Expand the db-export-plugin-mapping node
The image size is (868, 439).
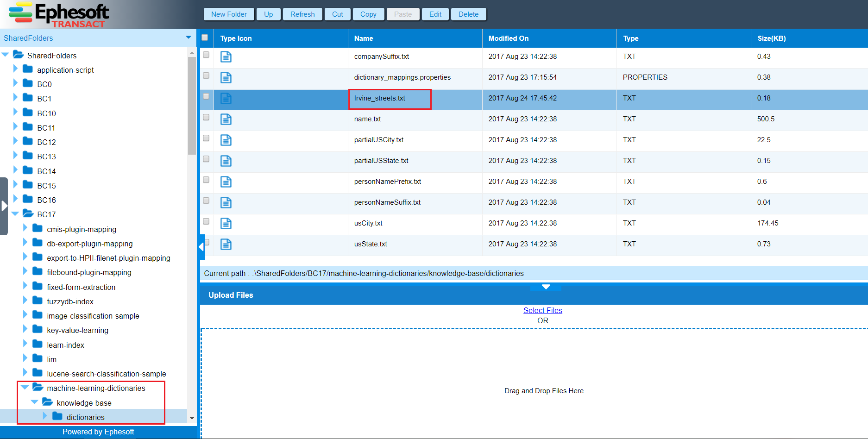25,242
